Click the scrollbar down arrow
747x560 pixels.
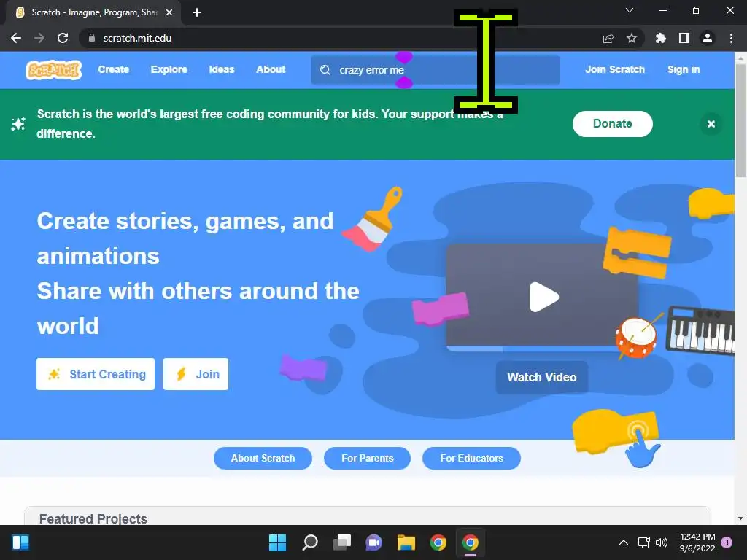(741, 518)
